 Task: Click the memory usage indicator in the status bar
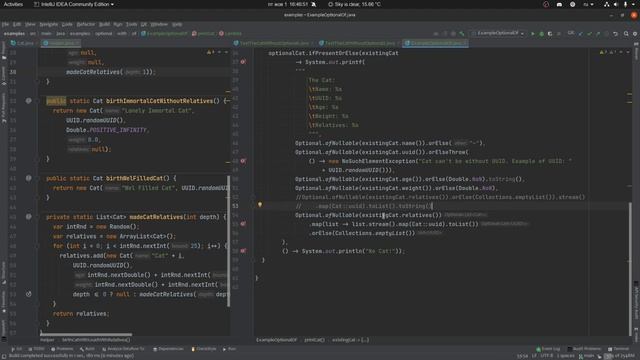tap(620, 356)
